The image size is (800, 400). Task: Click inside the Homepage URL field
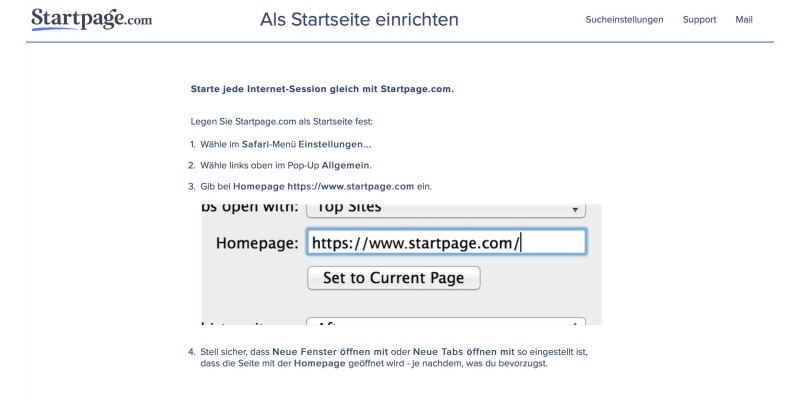(445, 243)
